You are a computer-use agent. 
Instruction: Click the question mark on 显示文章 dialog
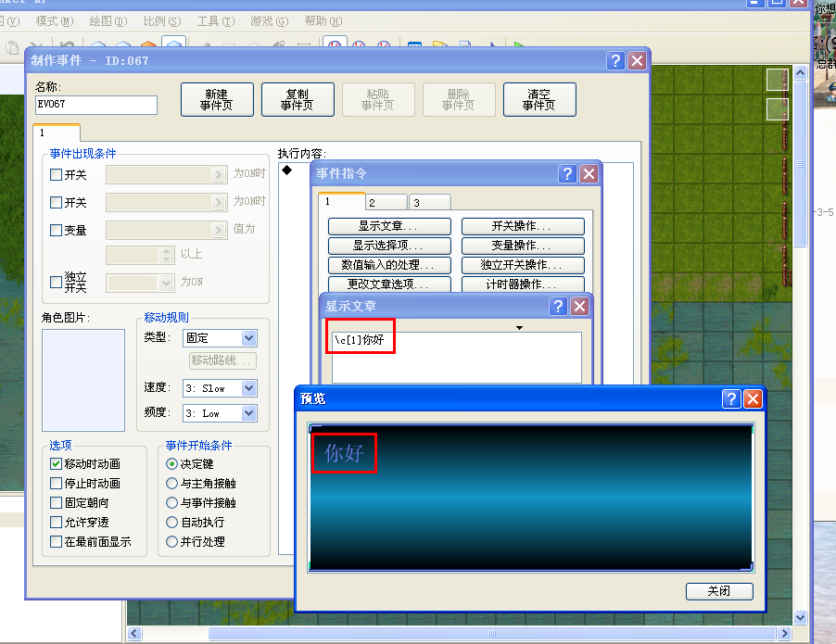click(558, 306)
